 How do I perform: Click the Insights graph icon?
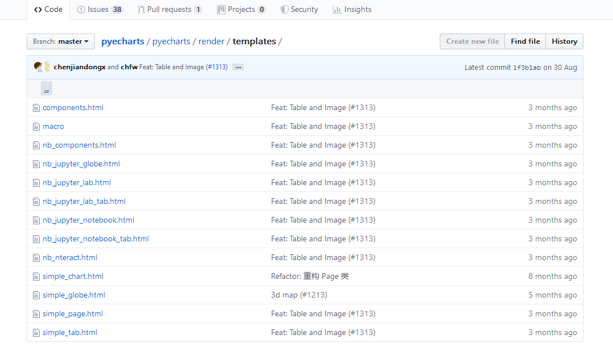[337, 10]
